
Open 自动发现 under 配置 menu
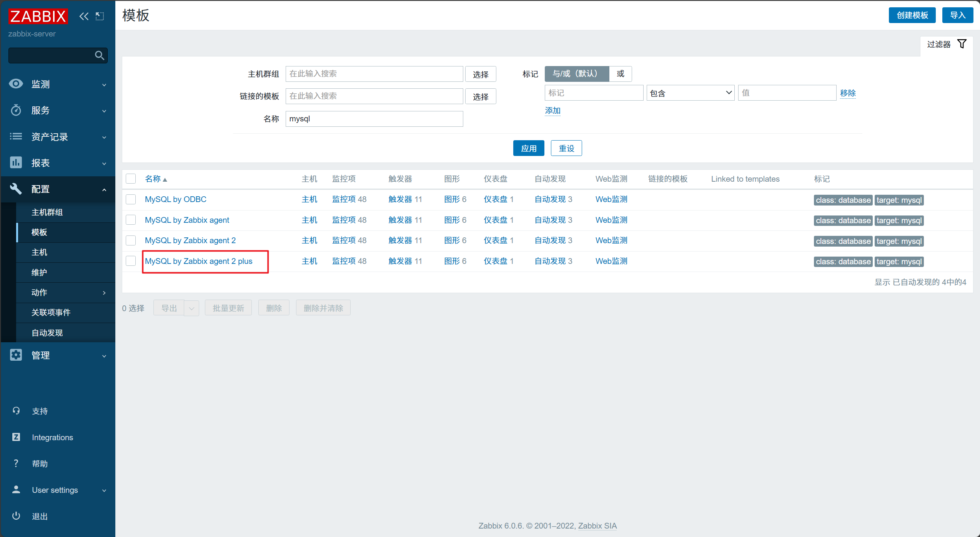(x=47, y=333)
